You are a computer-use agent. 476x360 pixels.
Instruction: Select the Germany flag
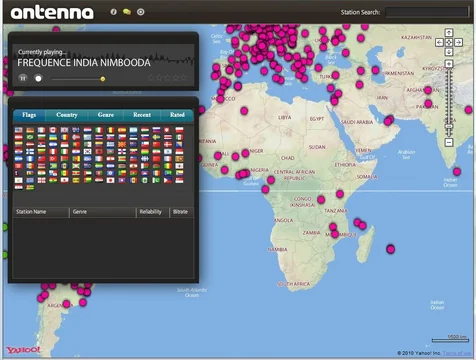pyautogui.click(x=30, y=130)
